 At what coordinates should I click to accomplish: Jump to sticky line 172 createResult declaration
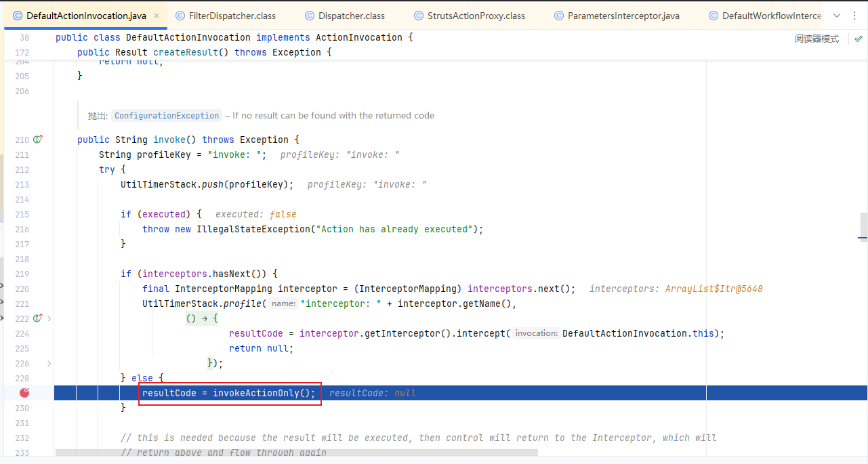(204, 52)
